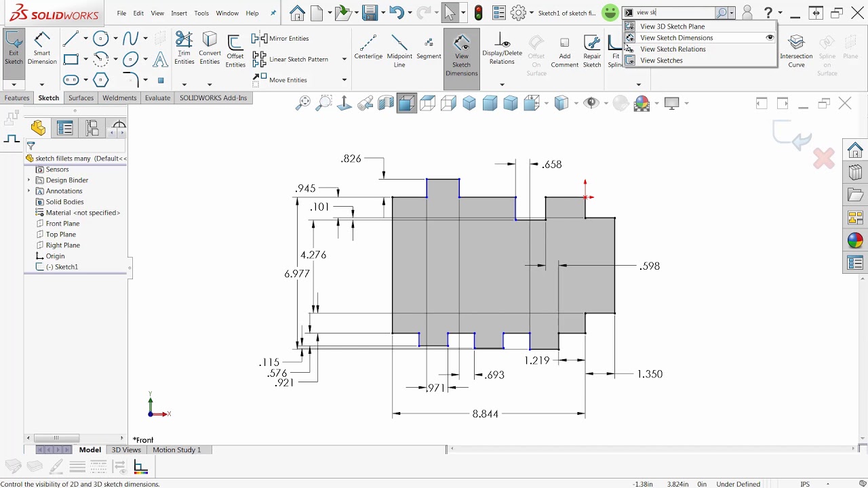This screenshot has width=868, height=488.
Task: Choose View Sketches in search results
Action: (700, 60)
